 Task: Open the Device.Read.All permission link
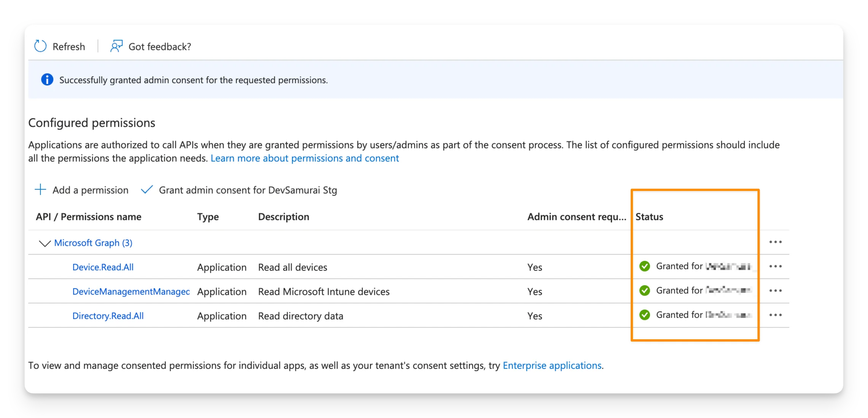coord(103,267)
